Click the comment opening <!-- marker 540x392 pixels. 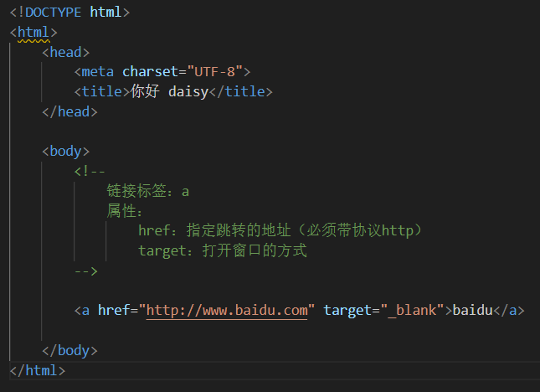click(x=90, y=172)
